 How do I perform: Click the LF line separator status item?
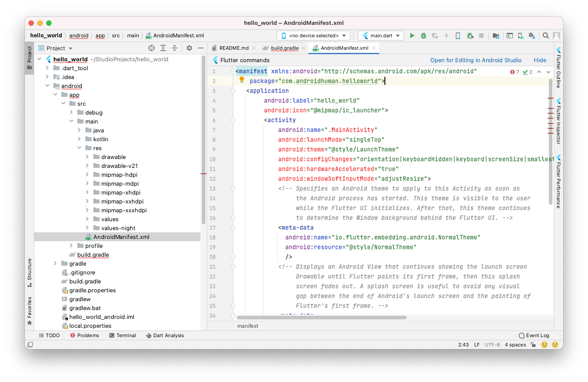click(477, 345)
